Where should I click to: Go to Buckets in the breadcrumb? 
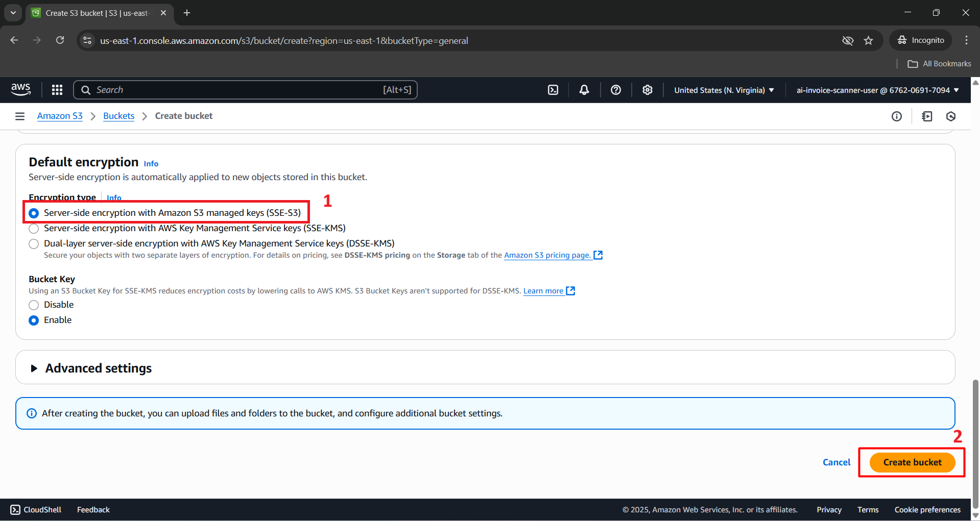click(x=118, y=116)
